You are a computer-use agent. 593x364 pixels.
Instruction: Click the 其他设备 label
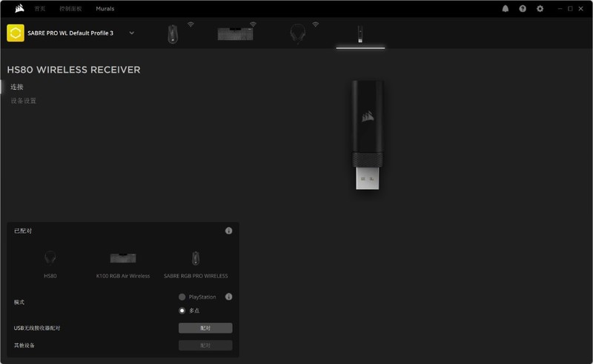(24, 345)
